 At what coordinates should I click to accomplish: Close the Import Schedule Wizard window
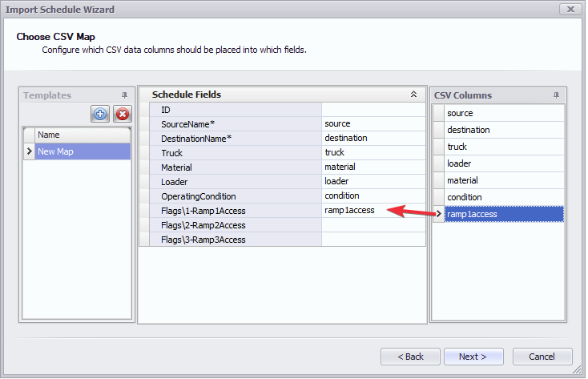[x=570, y=10]
